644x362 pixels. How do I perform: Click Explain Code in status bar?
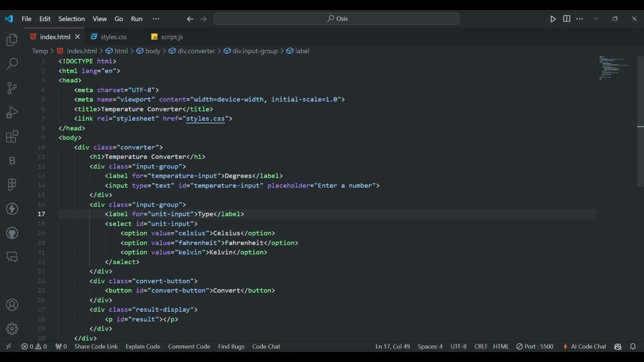143,346
